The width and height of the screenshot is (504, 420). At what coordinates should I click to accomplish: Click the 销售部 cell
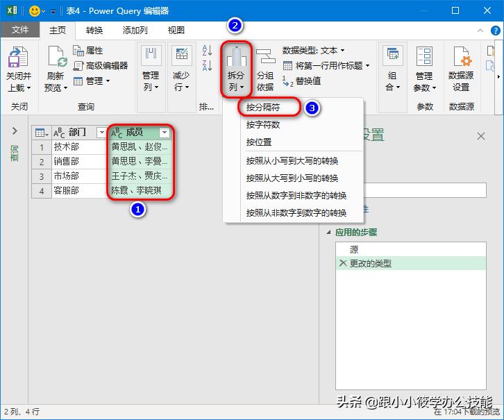coord(78,162)
